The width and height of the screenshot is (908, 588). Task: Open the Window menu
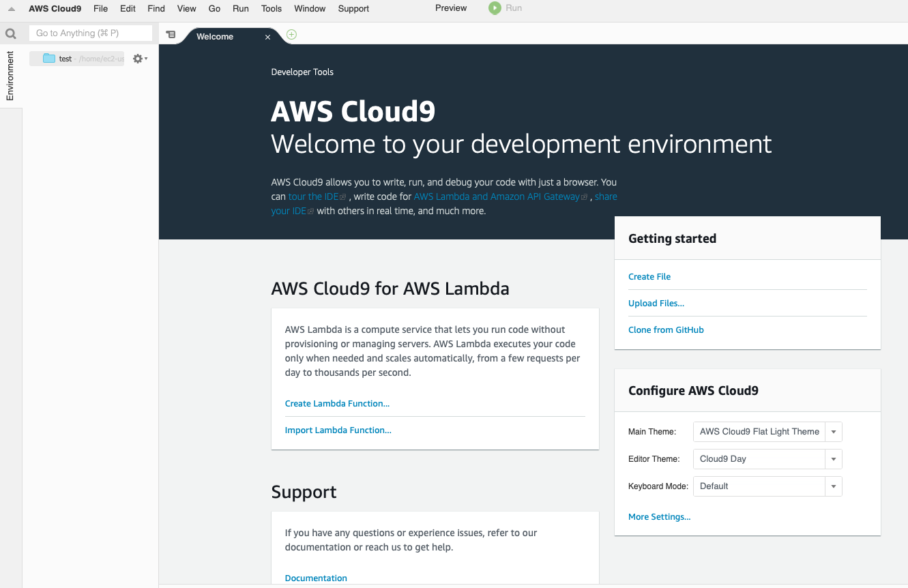310,9
